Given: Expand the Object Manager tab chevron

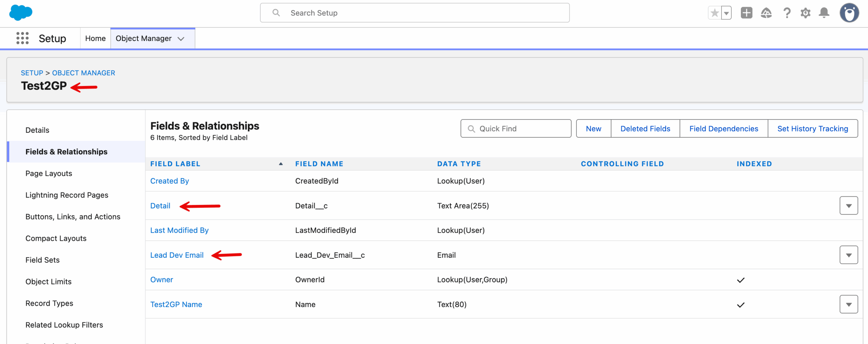Looking at the screenshot, I should (x=181, y=39).
